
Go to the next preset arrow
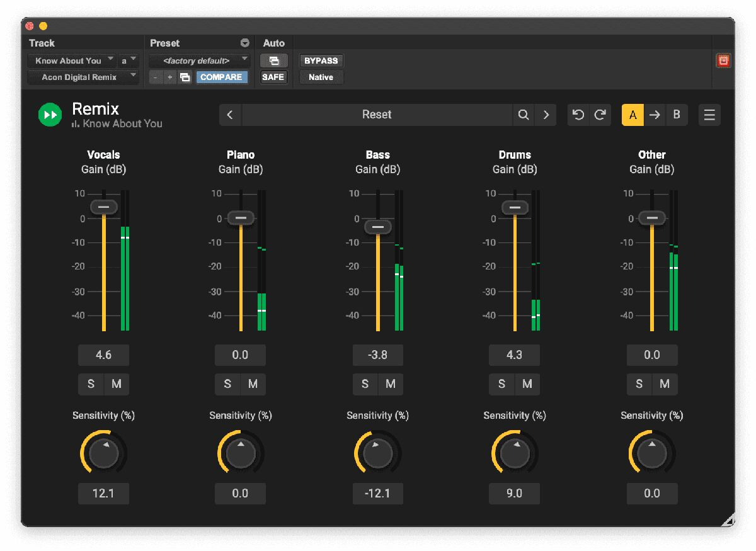coord(546,115)
